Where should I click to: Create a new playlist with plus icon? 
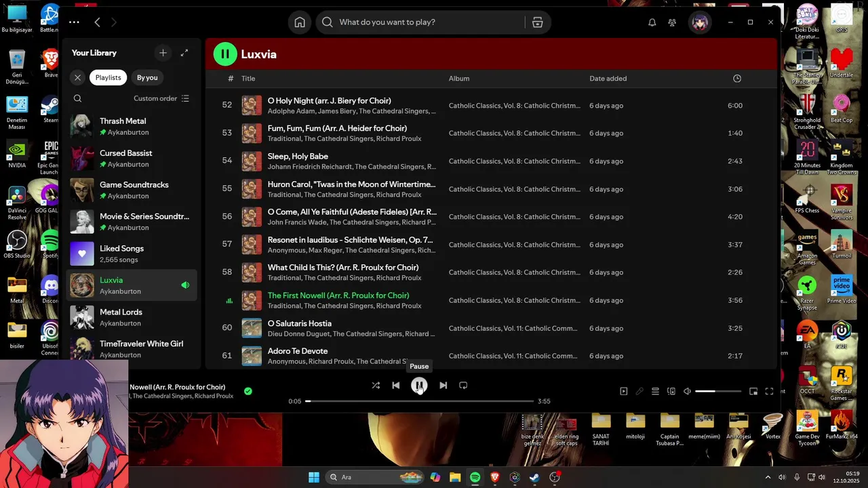pos(163,53)
